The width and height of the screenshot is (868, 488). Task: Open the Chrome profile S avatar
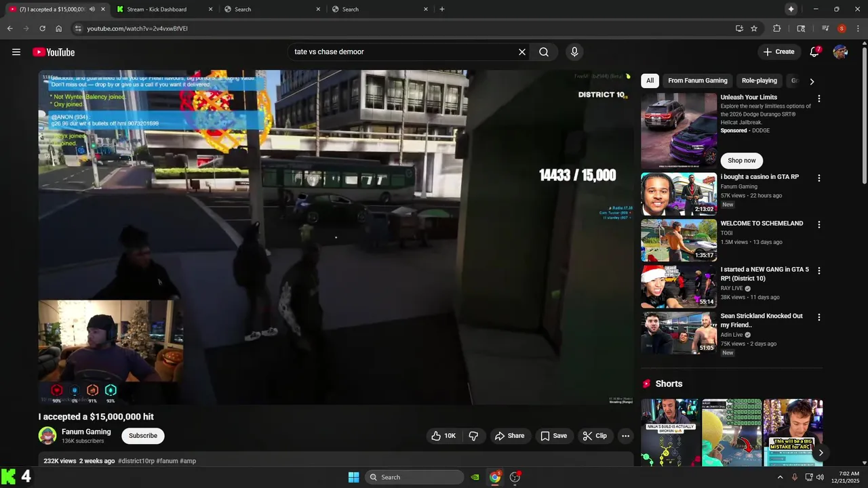tap(842, 28)
